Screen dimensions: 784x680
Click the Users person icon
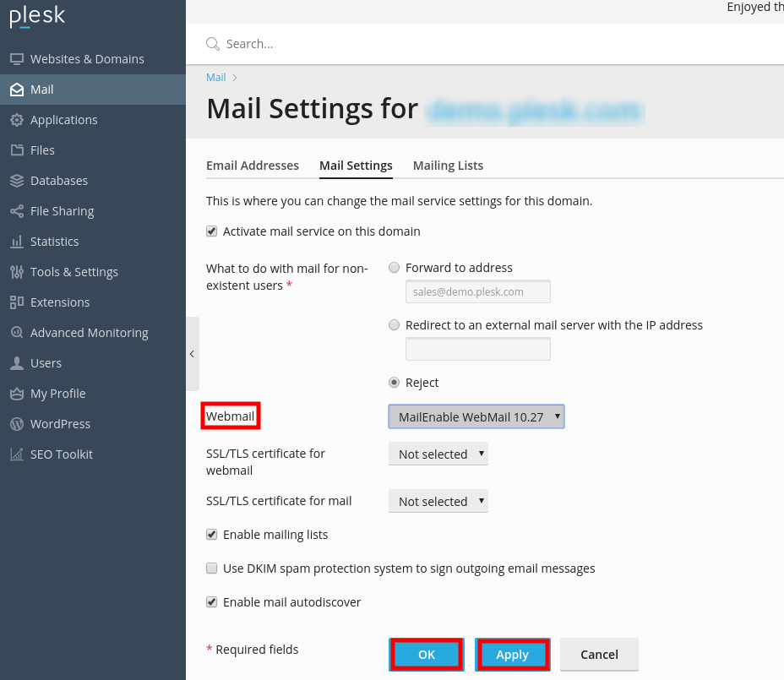[17, 363]
